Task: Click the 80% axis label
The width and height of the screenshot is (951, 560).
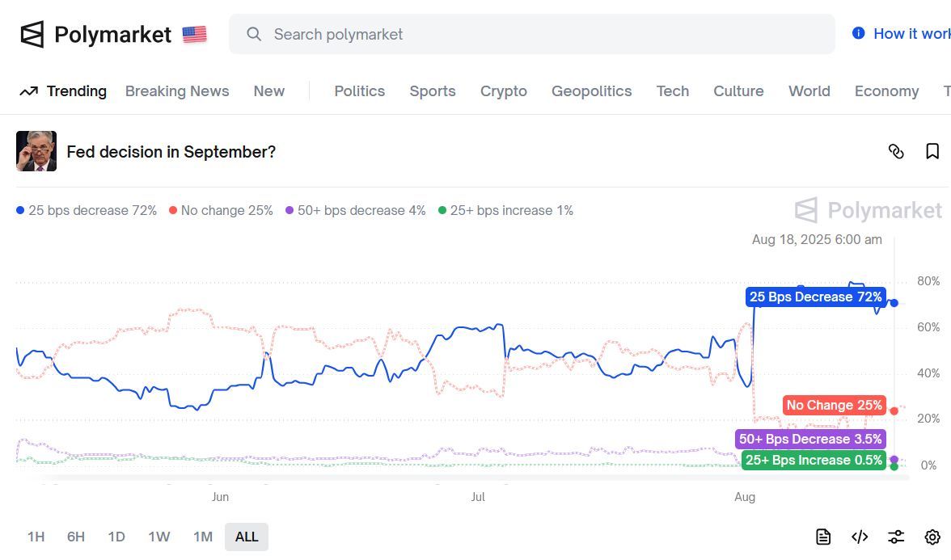Action: pyautogui.click(x=928, y=281)
